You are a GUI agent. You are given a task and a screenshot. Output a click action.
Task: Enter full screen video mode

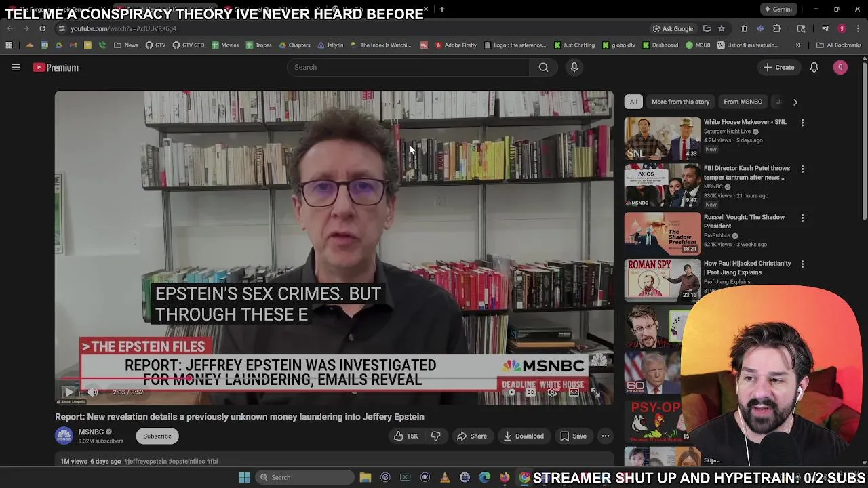[595, 392]
